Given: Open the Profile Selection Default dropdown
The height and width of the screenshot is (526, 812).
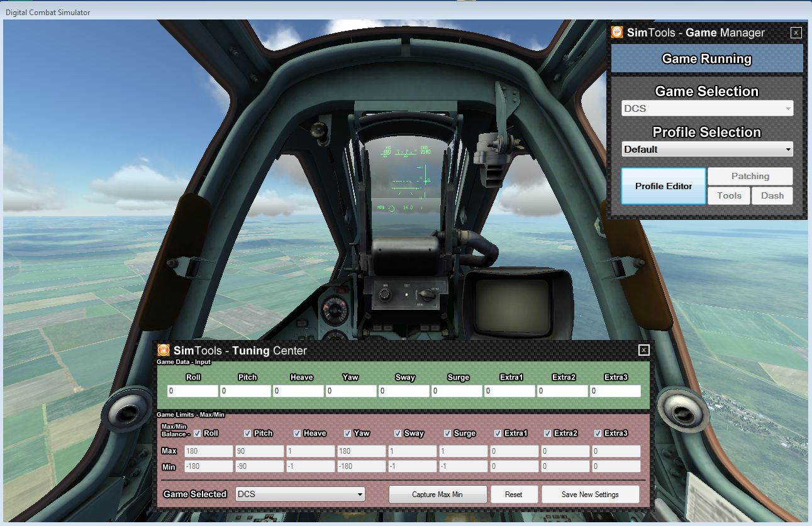Looking at the screenshot, I should [707, 150].
